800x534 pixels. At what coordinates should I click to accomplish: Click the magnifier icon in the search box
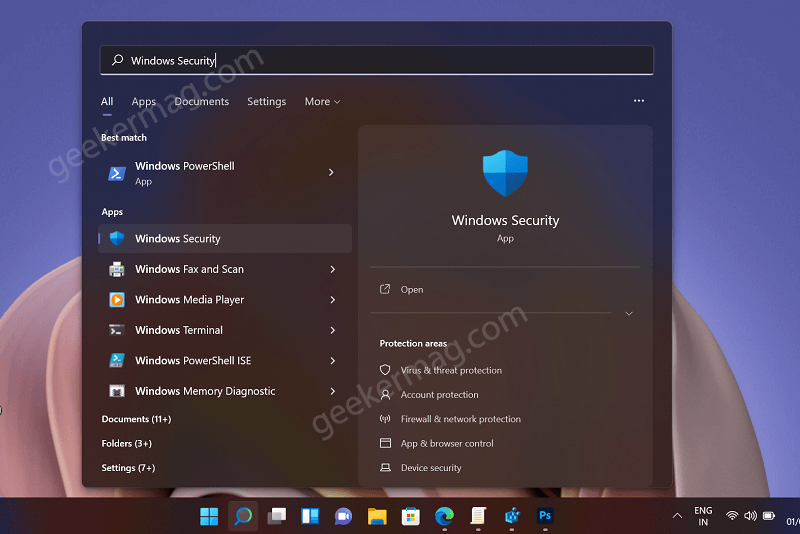pos(117,60)
